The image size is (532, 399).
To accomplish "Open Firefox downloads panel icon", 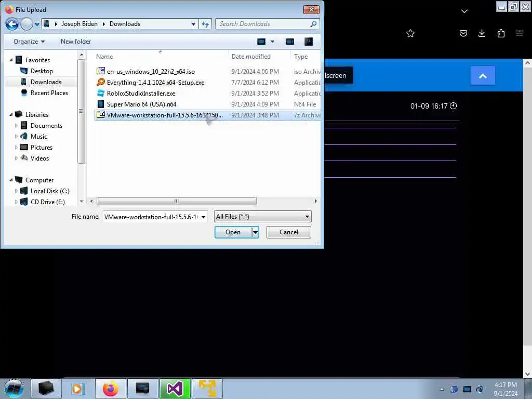I will coord(482,33).
